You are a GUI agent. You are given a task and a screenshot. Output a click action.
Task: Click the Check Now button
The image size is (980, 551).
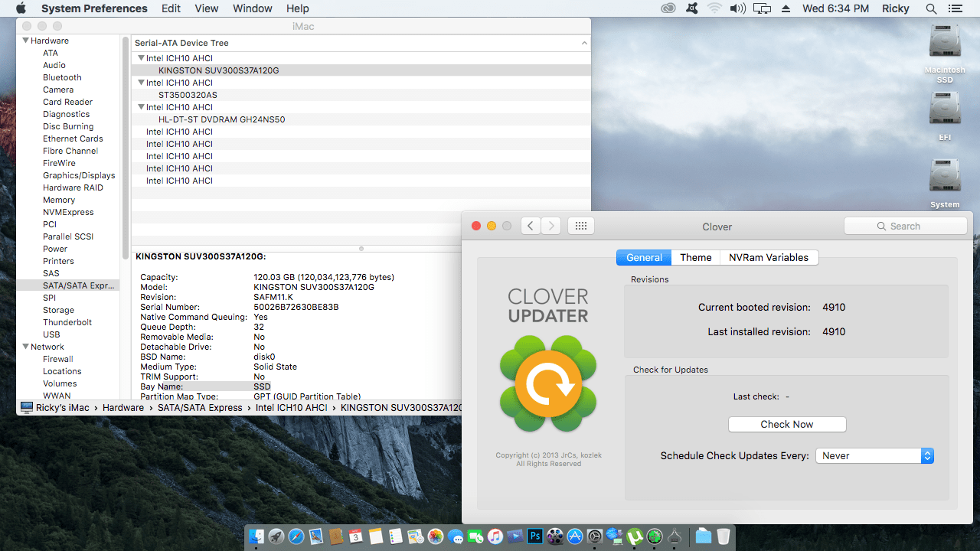787,424
